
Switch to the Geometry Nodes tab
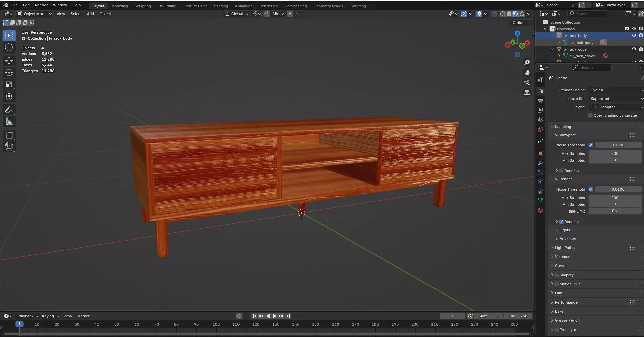click(328, 6)
